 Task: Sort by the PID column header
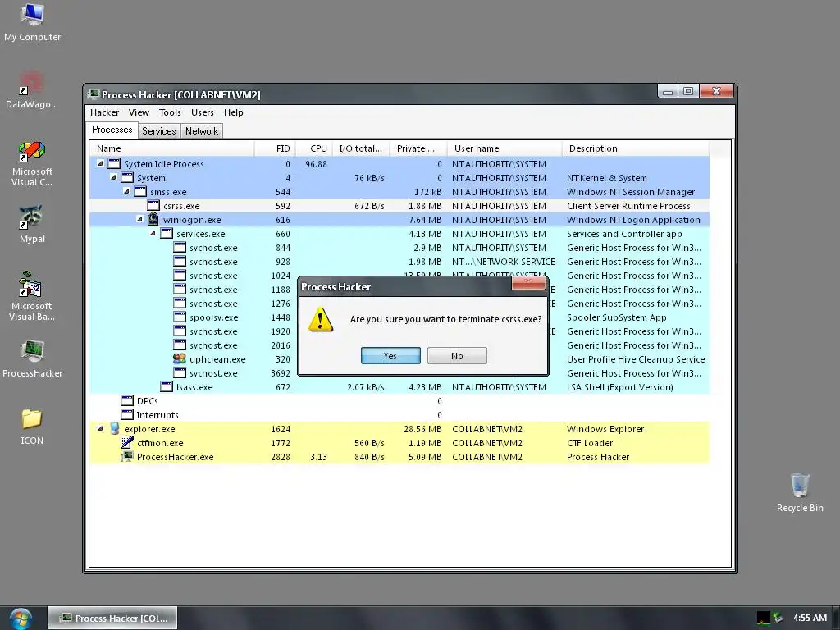274,148
